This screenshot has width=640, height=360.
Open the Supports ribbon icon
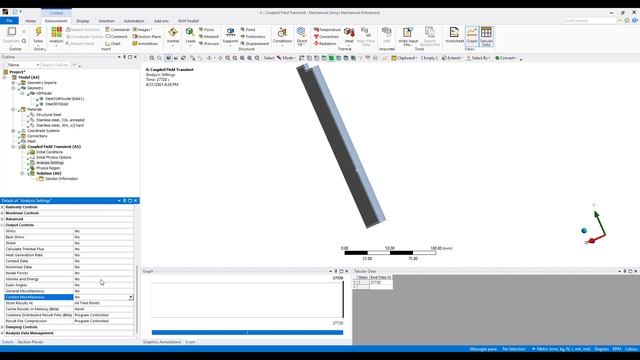pyautogui.click(x=230, y=35)
